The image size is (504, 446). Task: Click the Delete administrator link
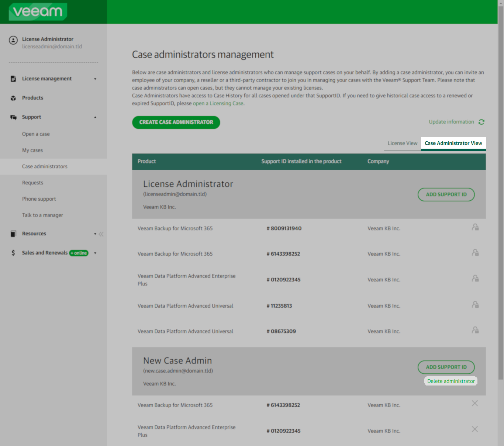tap(451, 381)
